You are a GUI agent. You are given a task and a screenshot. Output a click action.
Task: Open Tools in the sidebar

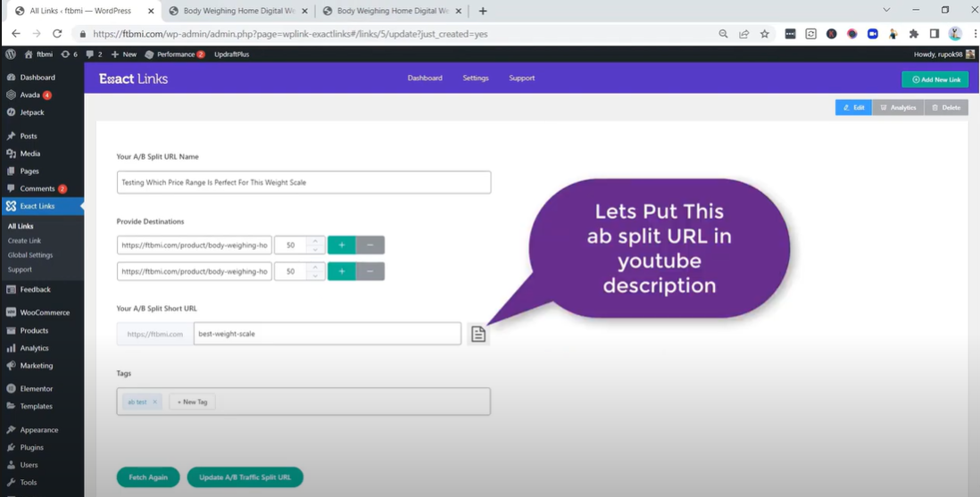point(29,482)
